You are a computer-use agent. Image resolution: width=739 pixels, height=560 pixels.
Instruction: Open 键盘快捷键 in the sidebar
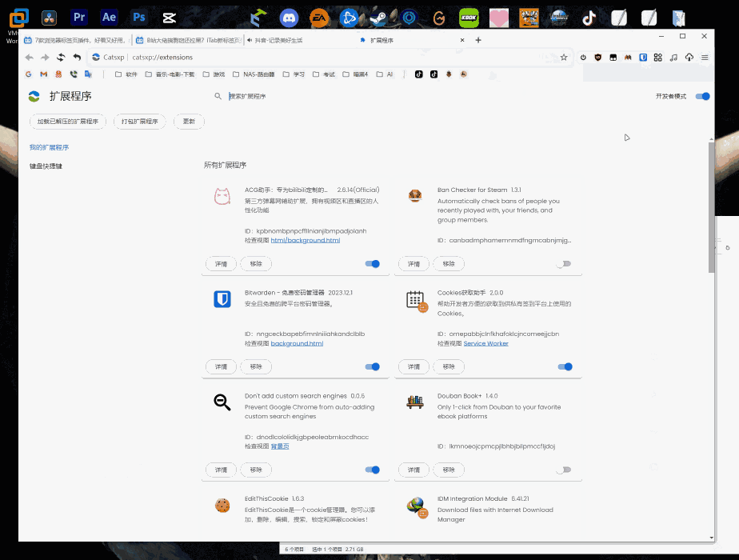coord(46,166)
